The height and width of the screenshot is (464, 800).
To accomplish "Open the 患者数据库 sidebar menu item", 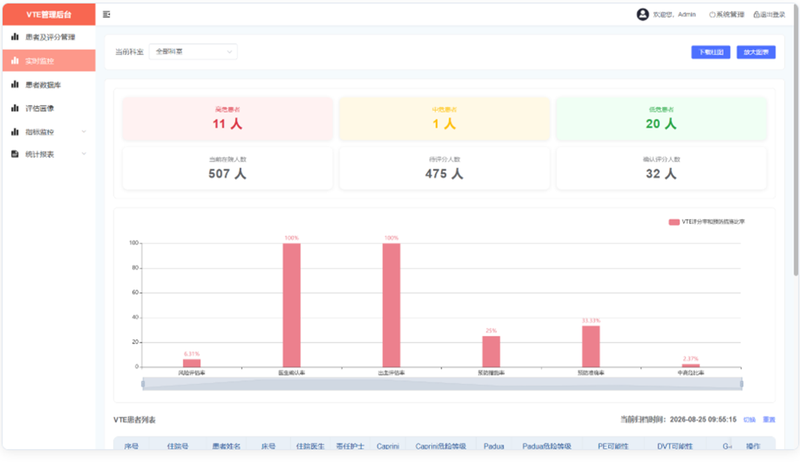I will click(x=49, y=84).
